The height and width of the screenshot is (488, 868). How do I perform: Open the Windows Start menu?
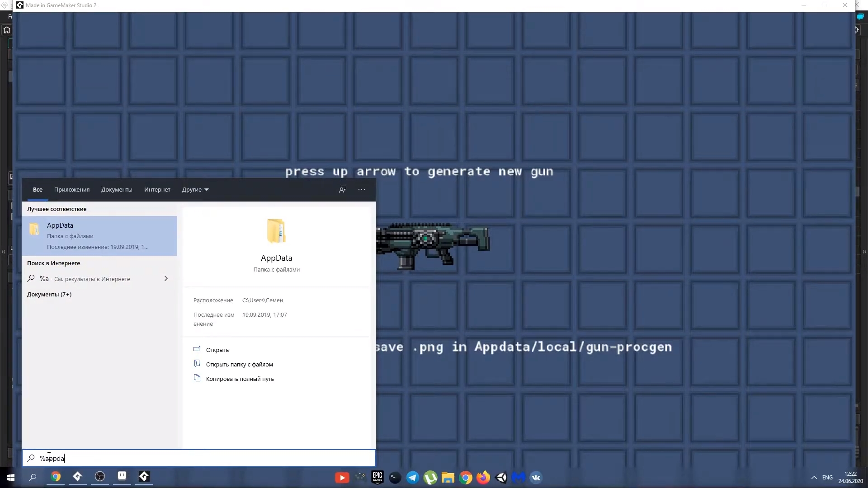click(x=11, y=477)
